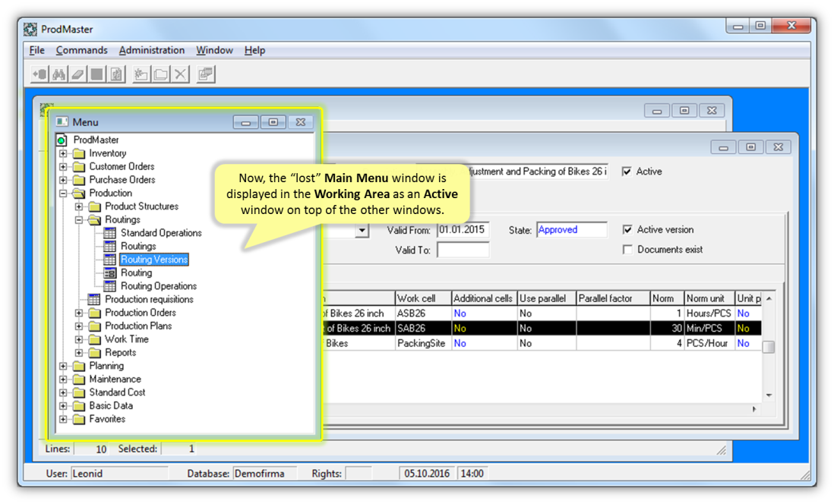Toggle the Active checkbox
Image resolution: width=834 pixels, height=504 pixels.
627,172
